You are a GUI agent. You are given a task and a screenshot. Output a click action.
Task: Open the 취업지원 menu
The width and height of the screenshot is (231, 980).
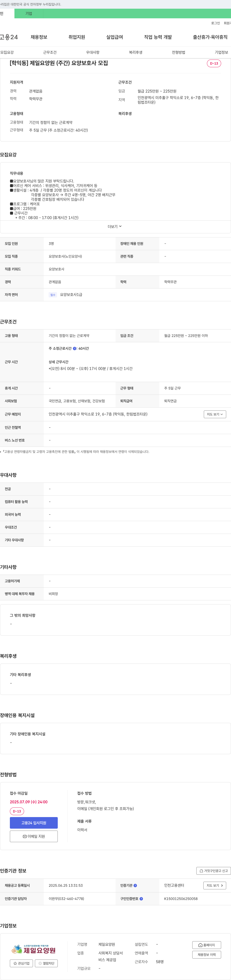(x=77, y=37)
